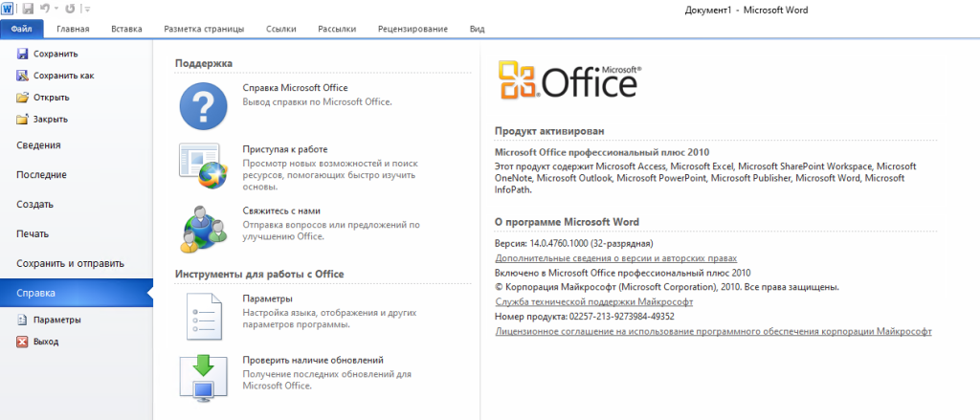Select the highlighted Справка menu entry
The height and width of the screenshot is (420, 980).
pyautogui.click(x=77, y=293)
